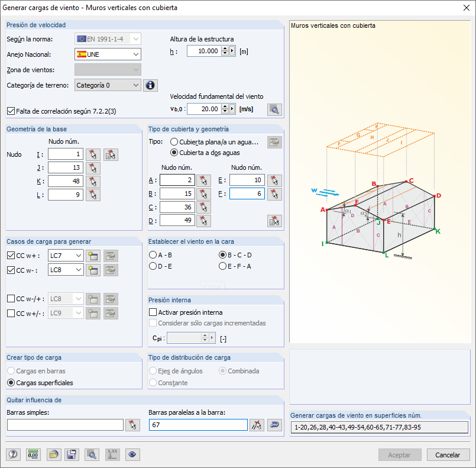Select Cubierta plana/a un agua roof type
476x468 pixels.
pyautogui.click(x=174, y=142)
